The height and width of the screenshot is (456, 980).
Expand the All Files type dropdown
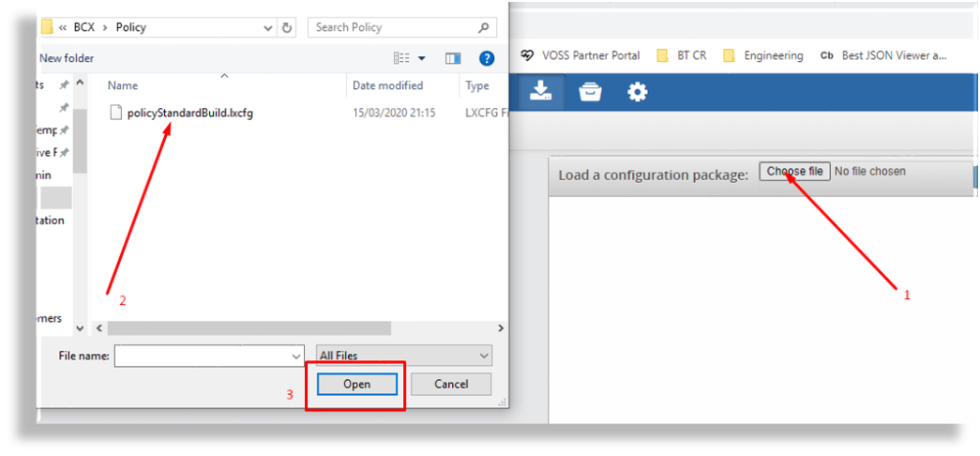coord(484,356)
